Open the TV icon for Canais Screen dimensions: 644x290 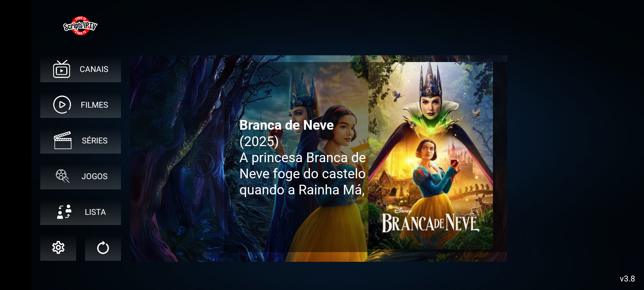pyautogui.click(x=62, y=69)
